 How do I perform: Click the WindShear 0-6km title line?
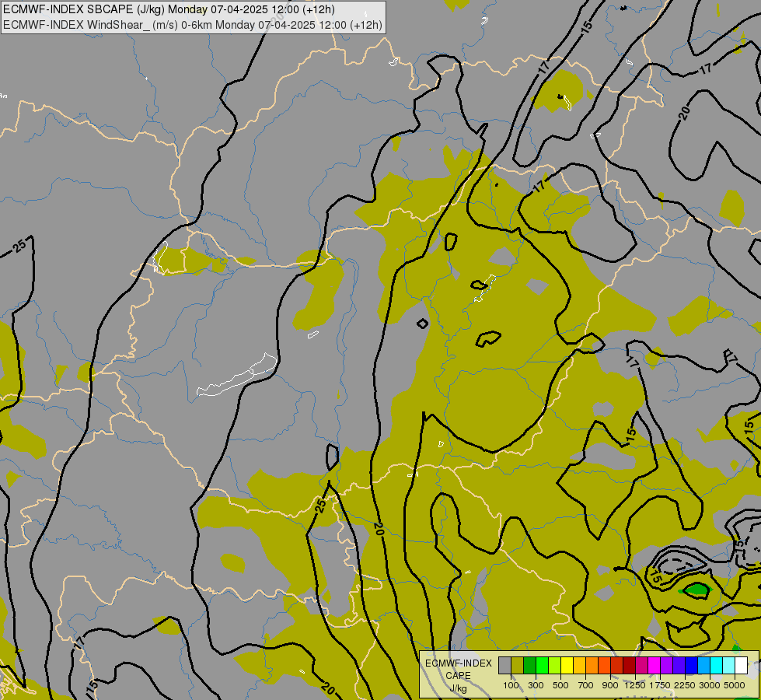[x=193, y=25]
